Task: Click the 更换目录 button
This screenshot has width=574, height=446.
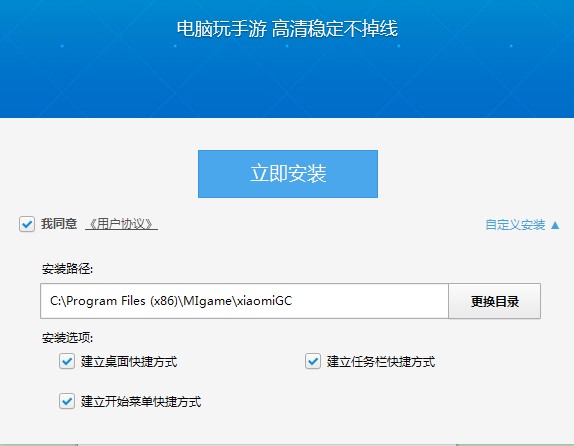Action: (x=495, y=301)
